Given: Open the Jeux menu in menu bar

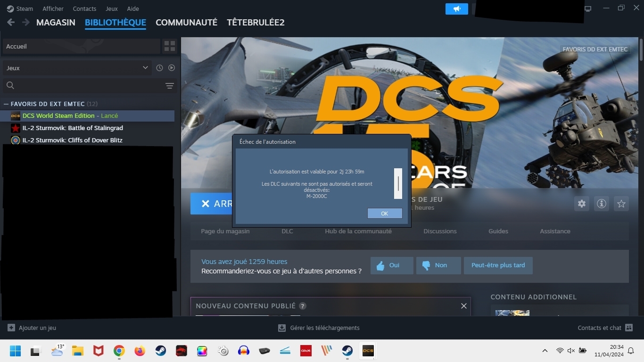Looking at the screenshot, I should coord(112,8).
